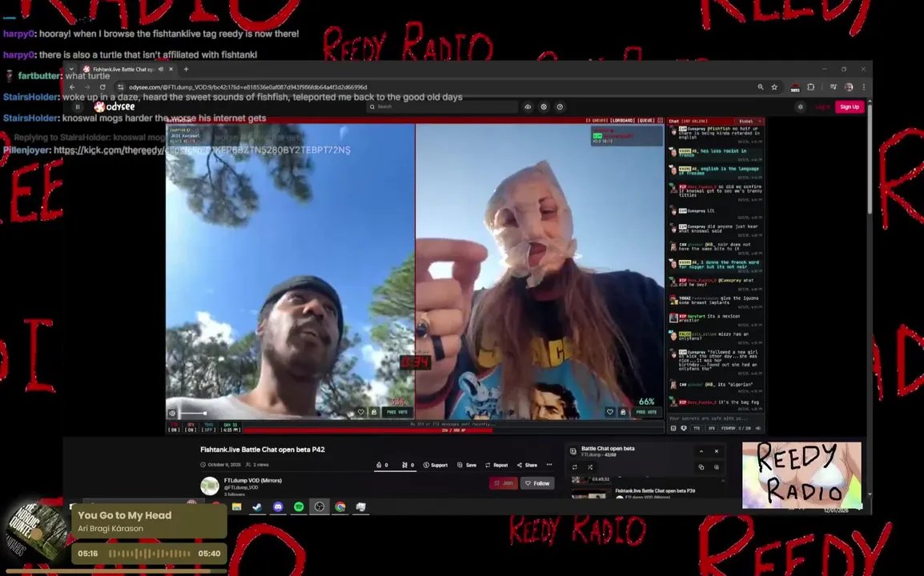Viewport: 924px width, 576px height.
Task: Click the browser zoom magnifier icon
Action: (x=761, y=87)
